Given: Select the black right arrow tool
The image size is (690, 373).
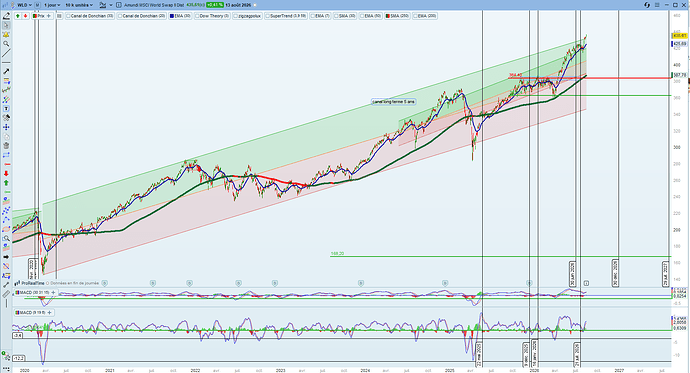Looking at the screenshot, I should coord(6,257).
